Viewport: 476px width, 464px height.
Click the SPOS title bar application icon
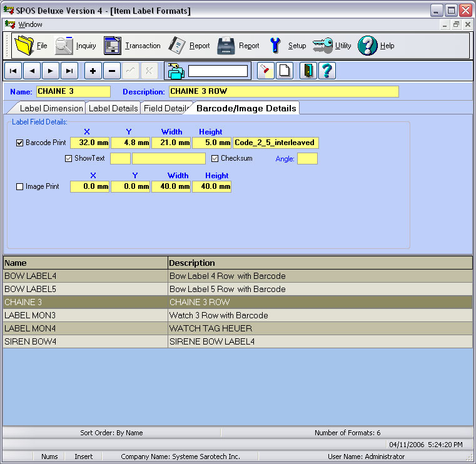9,10
